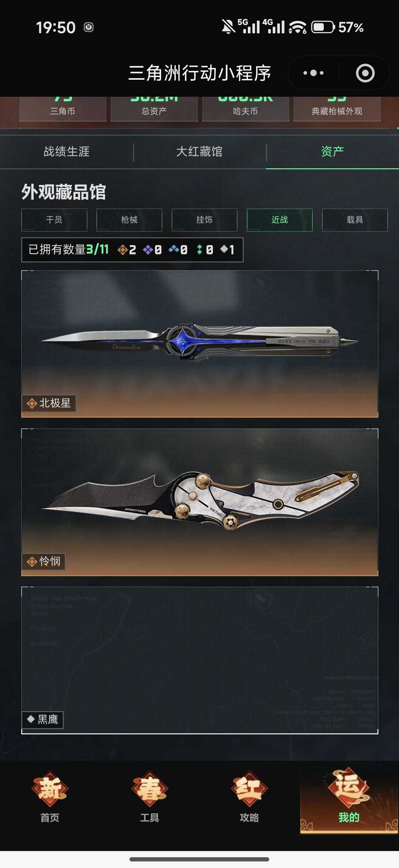Tap the mini program close circle icon
The width and height of the screenshot is (399, 868).
pyautogui.click(x=365, y=73)
